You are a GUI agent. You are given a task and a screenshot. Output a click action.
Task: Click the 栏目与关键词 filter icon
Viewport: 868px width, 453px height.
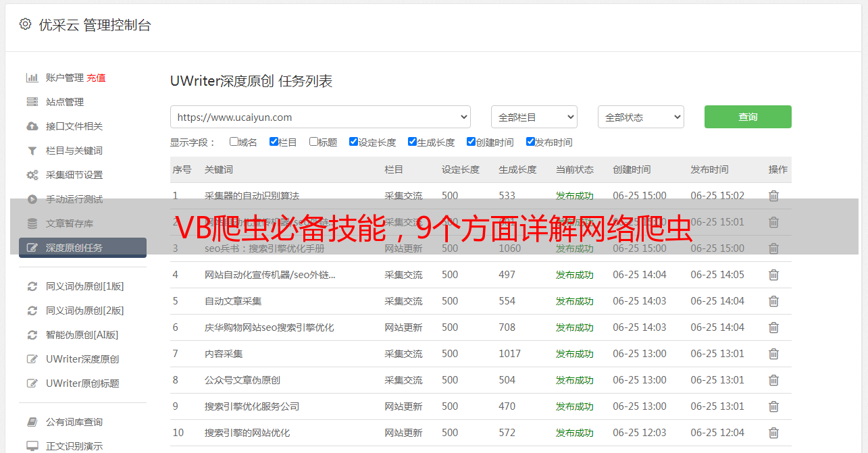[32, 151]
